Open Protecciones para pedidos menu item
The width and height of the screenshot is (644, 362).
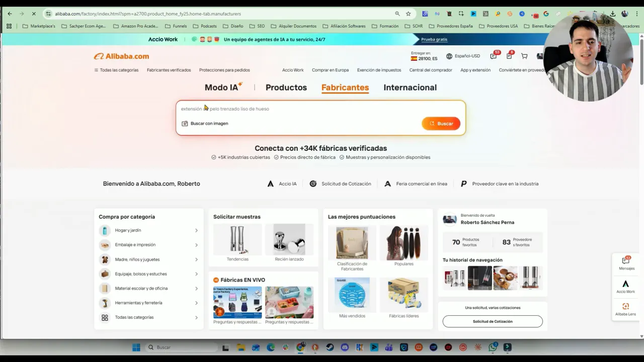[224, 70]
